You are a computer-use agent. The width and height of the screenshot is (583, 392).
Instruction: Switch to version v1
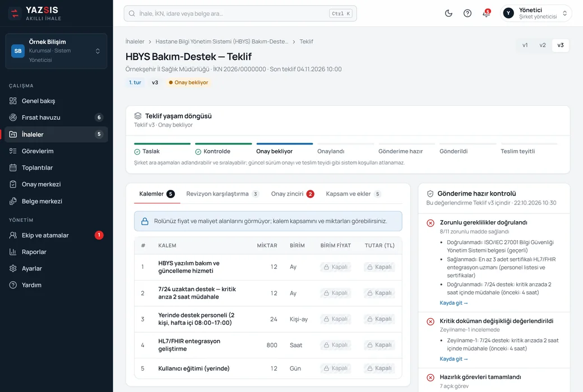pos(525,45)
